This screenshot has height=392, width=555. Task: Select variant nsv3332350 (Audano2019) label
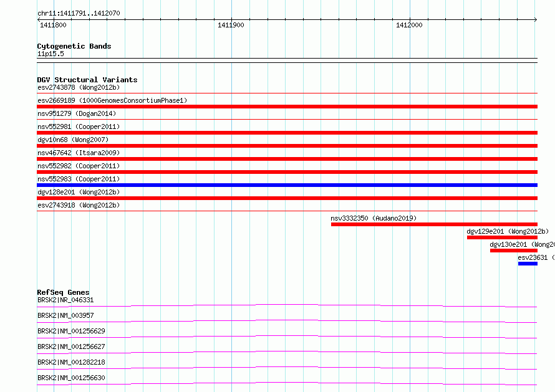(x=374, y=218)
